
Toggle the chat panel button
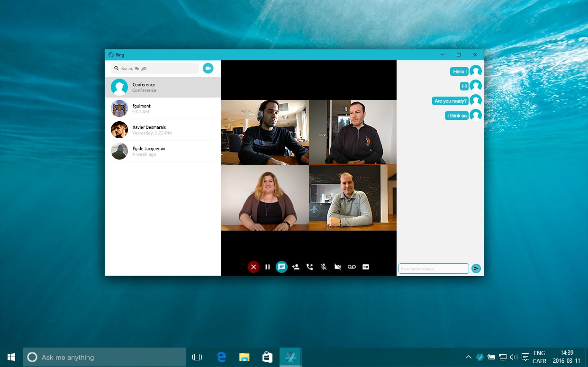pos(281,267)
